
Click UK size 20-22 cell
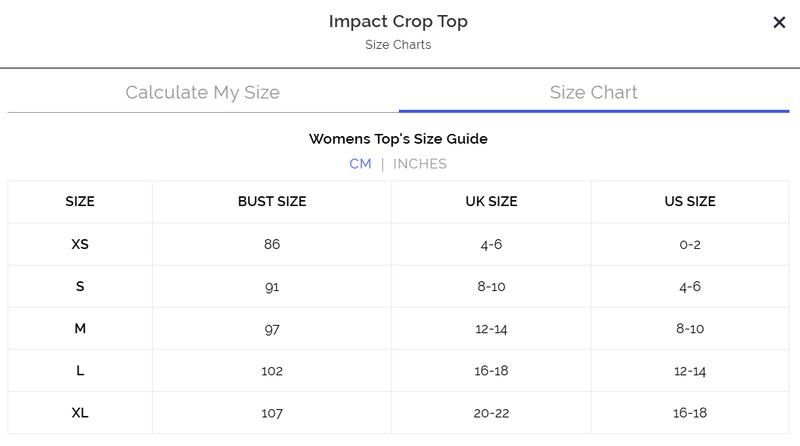491,412
